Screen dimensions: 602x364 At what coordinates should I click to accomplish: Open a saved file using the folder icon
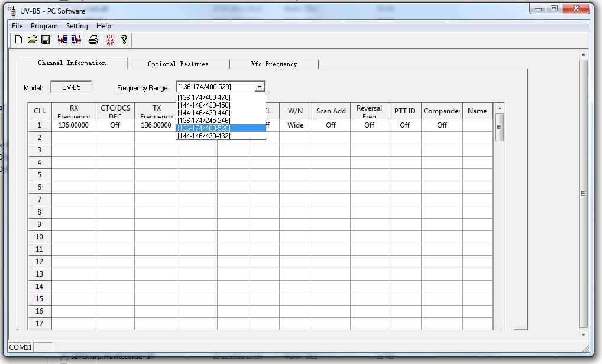pos(32,40)
